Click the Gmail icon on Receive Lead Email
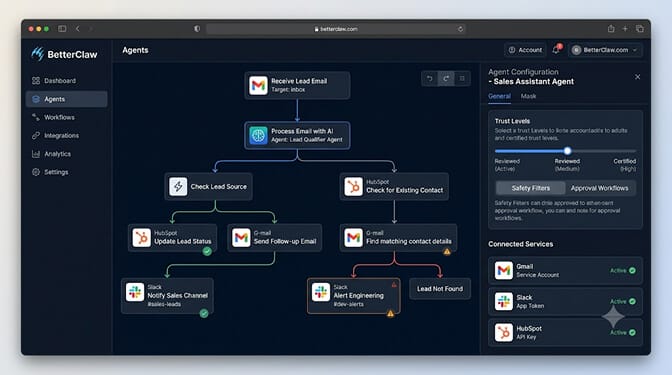This screenshot has width=672, height=375. (258, 85)
